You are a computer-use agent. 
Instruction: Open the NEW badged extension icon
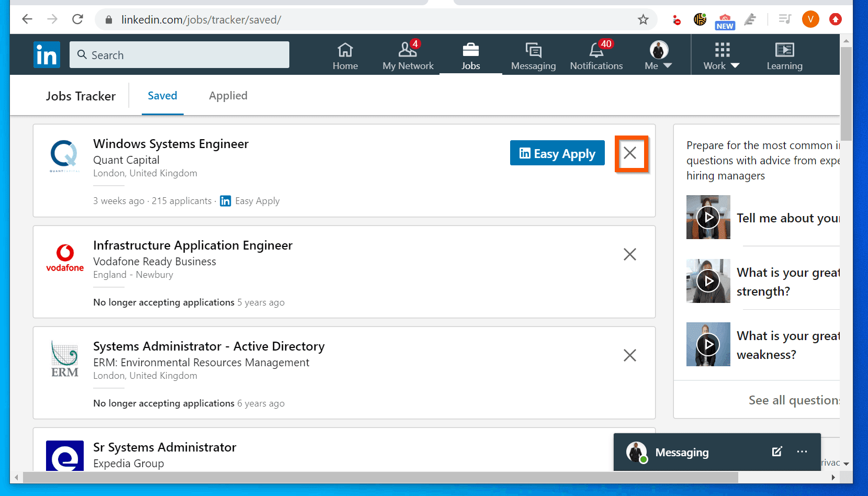pos(725,21)
